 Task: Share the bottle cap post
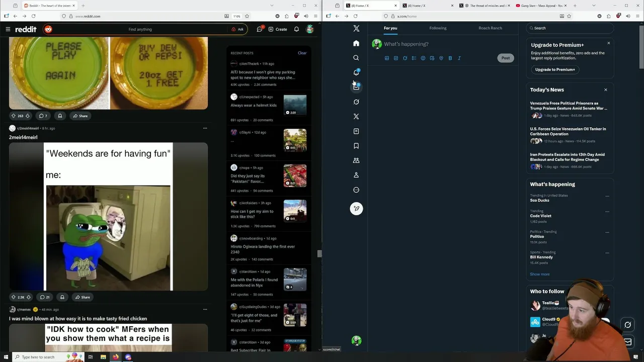pos(80,116)
